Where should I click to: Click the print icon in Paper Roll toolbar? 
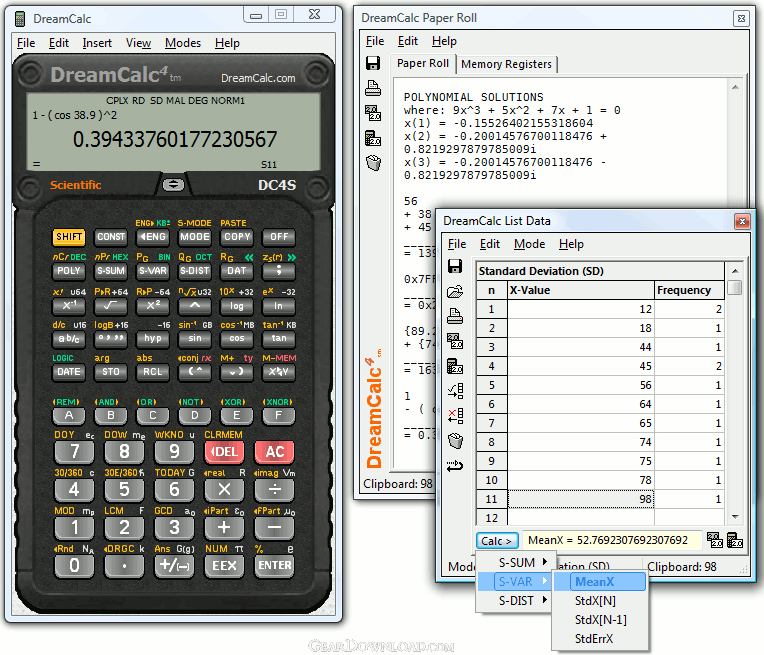tap(373, 88)
